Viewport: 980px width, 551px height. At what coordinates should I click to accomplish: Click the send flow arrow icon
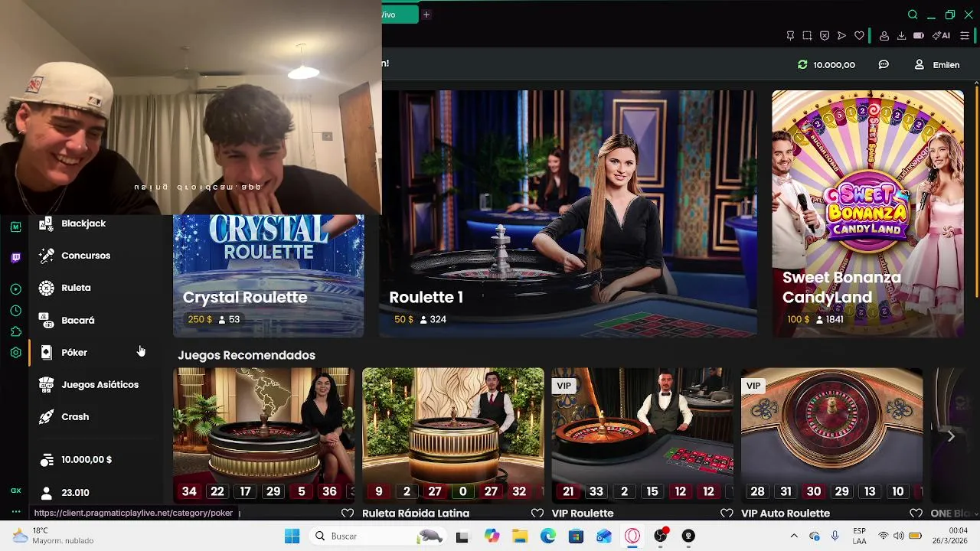(x=841, y=36)
